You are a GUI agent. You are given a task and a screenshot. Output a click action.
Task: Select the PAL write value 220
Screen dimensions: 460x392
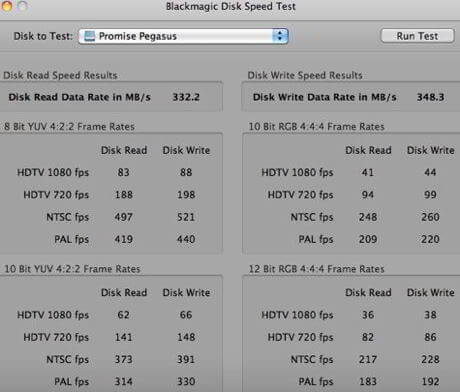tap(430, 239)
